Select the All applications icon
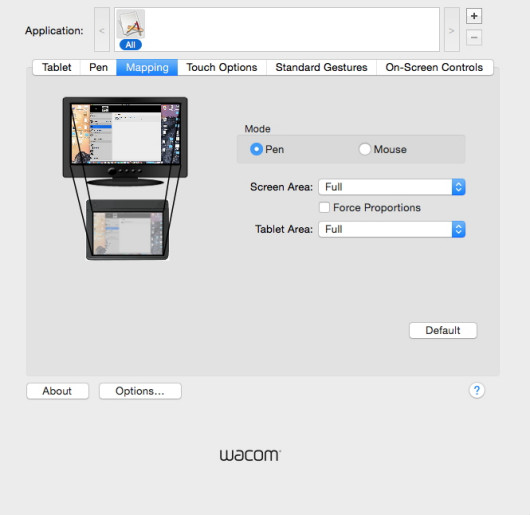Screen dimensions: 530x515 [131, 24]
